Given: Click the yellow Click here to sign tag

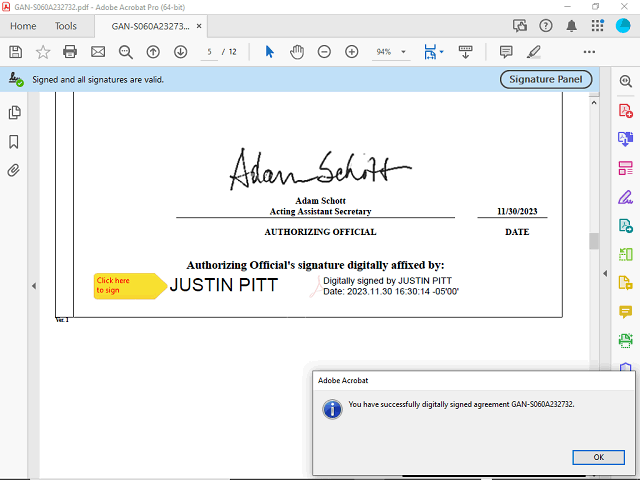Looking at the screenshot, I should pyautogui.click(x=130, y=286).
